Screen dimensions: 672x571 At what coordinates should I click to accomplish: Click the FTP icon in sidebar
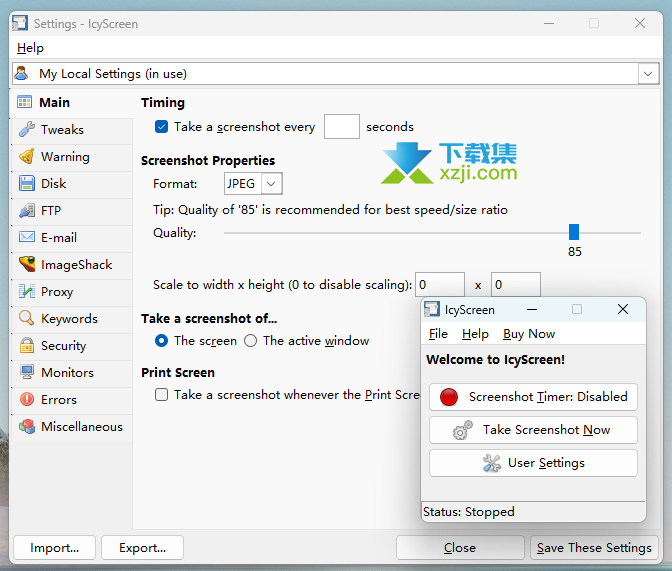(27, 210)
